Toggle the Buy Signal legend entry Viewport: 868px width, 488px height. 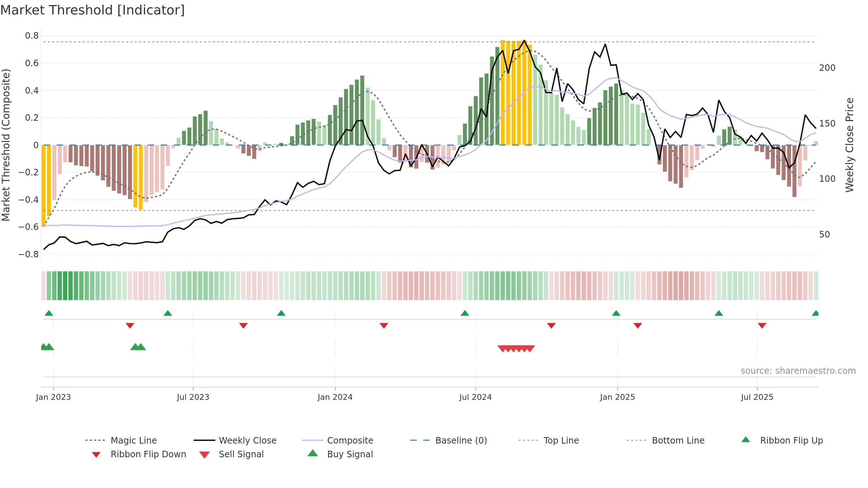coord(340,454)
